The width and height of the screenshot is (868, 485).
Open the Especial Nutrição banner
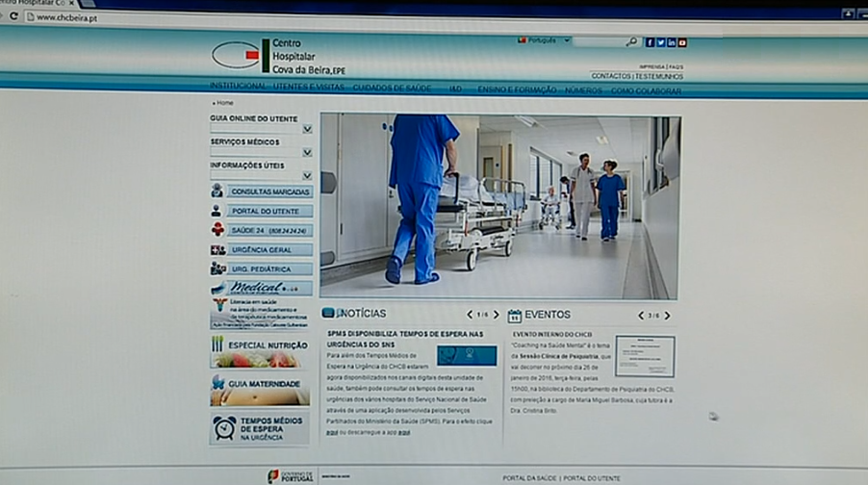pos(260,351)
